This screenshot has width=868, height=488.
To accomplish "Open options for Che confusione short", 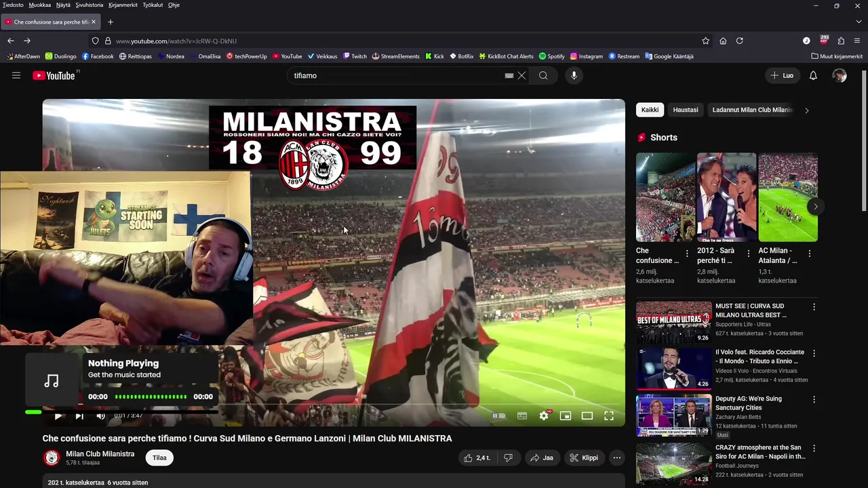I will click(687, 253).
